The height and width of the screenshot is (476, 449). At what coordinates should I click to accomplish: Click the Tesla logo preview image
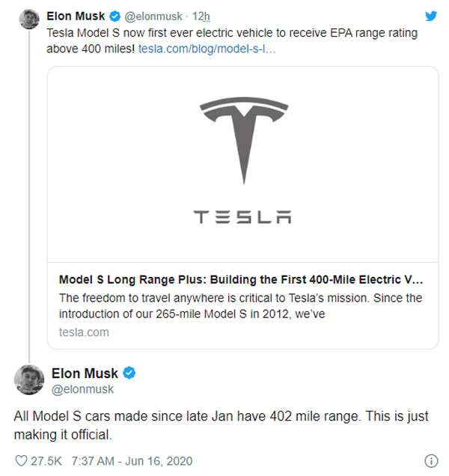243,164
